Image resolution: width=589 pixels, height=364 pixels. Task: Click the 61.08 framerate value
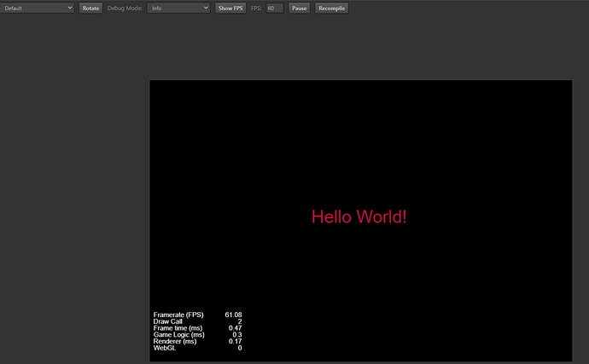point(233,315)
